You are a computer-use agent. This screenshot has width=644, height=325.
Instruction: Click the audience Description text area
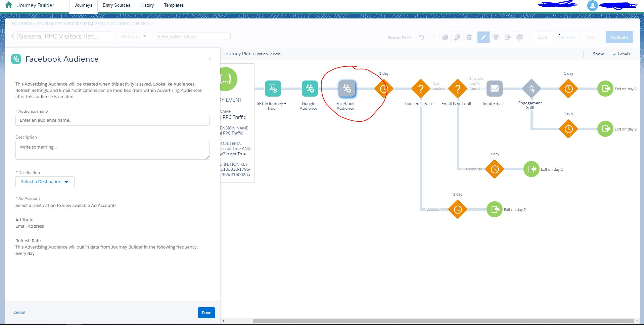click(x=112, y=150)
